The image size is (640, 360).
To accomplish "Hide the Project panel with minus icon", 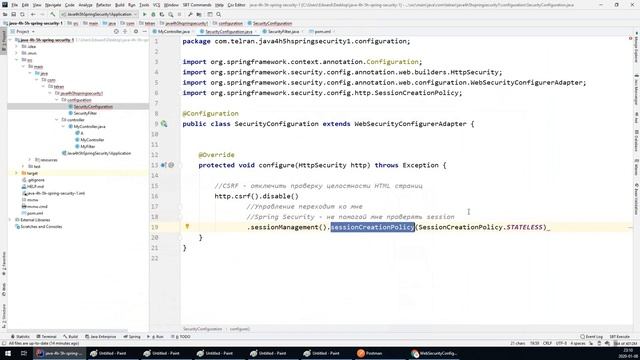I will tap(144, 31).
